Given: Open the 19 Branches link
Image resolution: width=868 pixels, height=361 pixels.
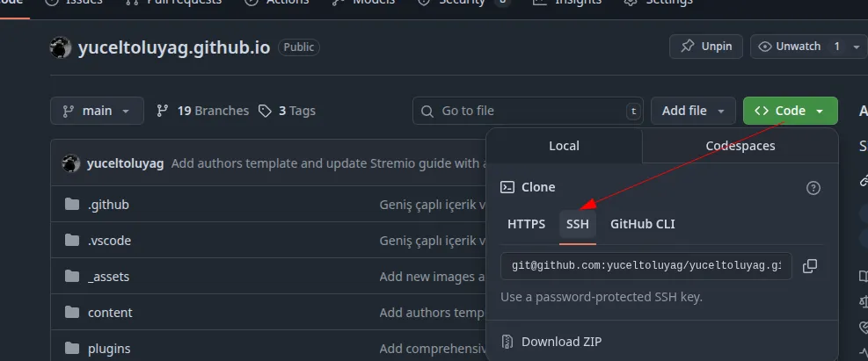Looking at the screenshot, I should [202, 112].
